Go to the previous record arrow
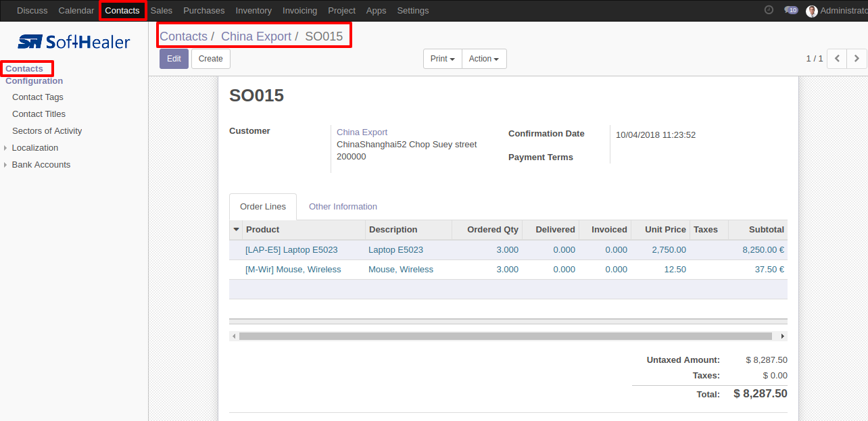The width and height of the screenshot is (868, 421). click(837, 59)
